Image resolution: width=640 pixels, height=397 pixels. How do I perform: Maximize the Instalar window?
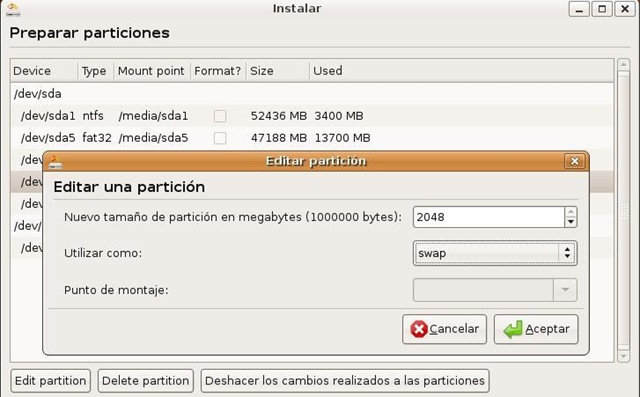(602, 9)
